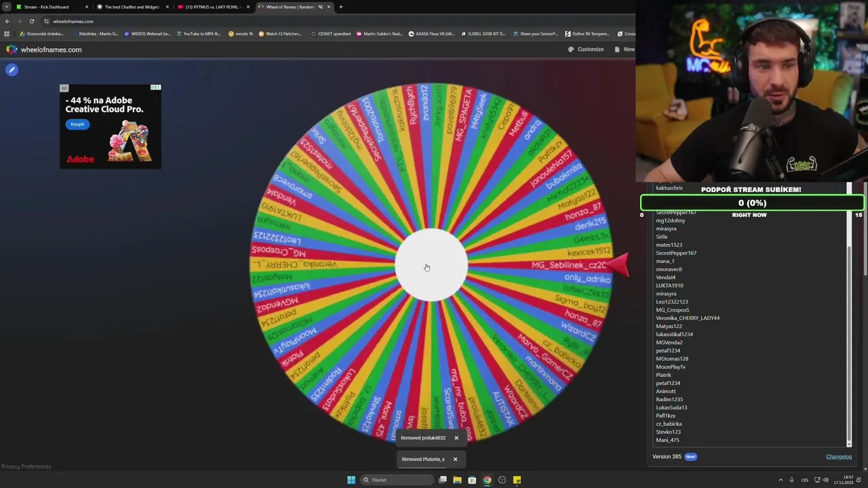Open Microsoft Store from the taskbar
This screenshot has width=868, height=488.
coord(472,480)
